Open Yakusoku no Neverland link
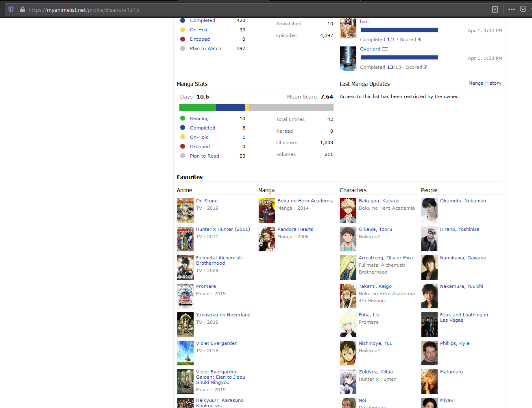532x408 pixels. tap(223, 315)
